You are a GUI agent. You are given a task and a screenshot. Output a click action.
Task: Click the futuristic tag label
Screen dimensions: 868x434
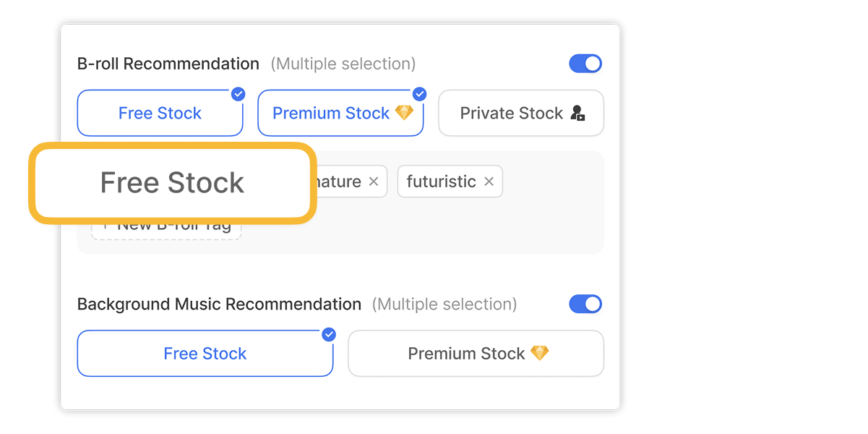(441, 182)
